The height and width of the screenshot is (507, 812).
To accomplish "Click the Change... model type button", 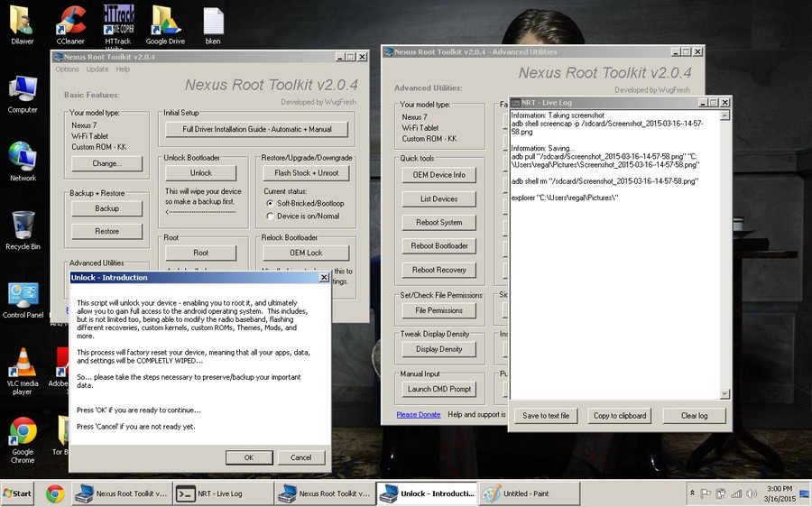I will (106, 163).
